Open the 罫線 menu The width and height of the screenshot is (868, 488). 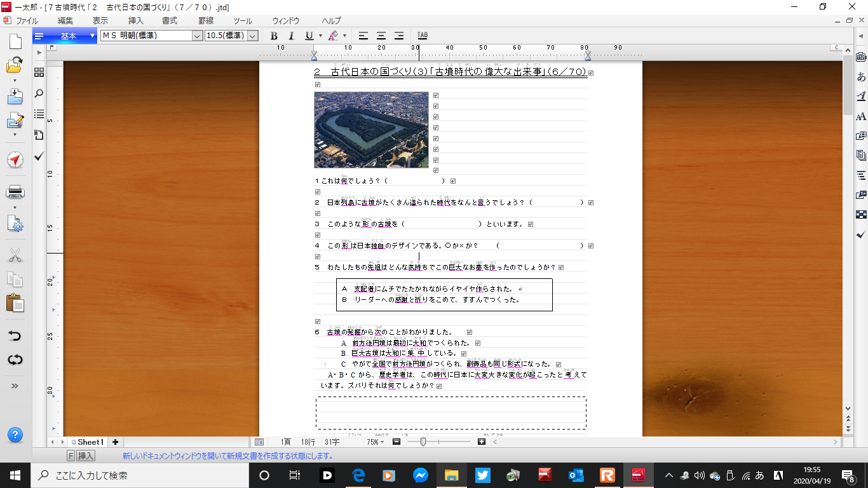point(206,20)
